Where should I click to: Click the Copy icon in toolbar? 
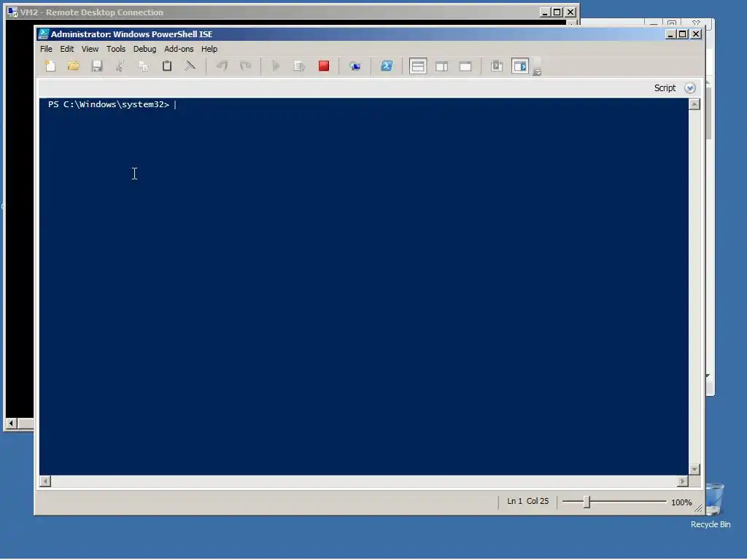coord(144,66)
